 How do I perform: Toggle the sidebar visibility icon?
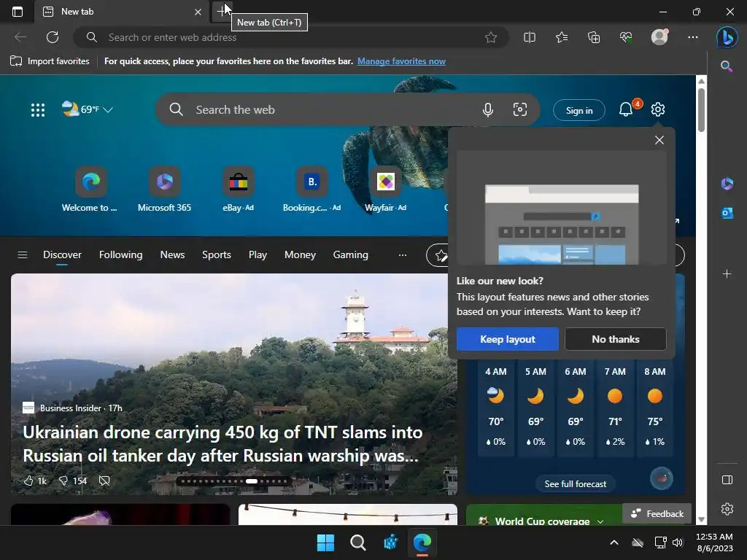[727, 480]
